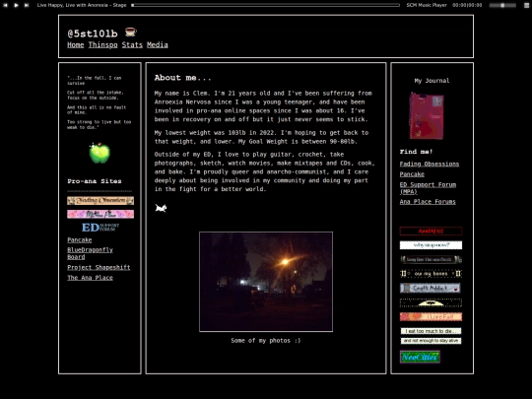Click the track title in music player

82,5
